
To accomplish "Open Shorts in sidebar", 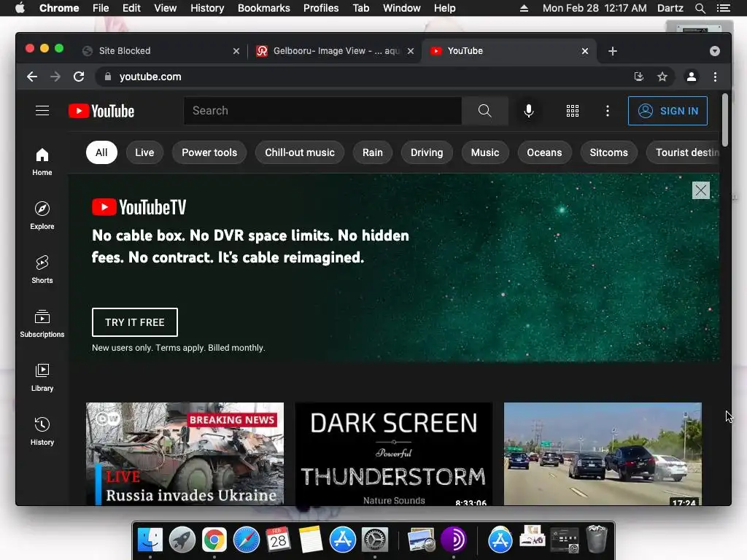I will click(x=42, y=270).
